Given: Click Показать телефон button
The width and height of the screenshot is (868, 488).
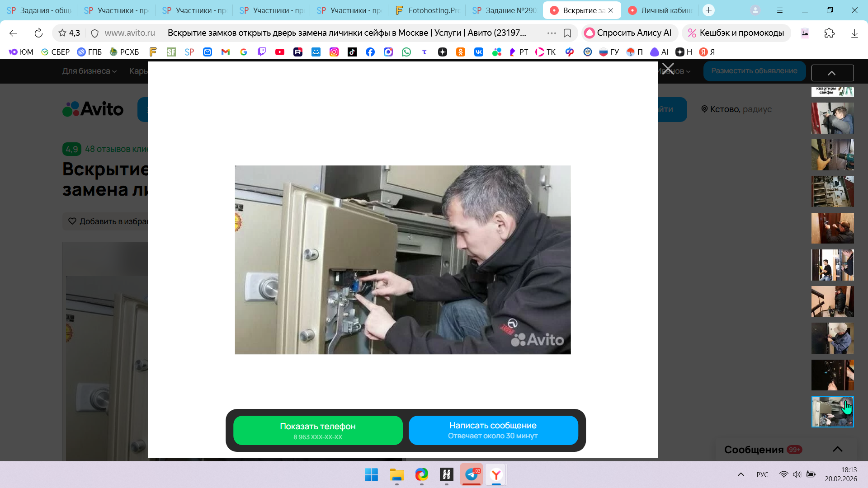Looking at the screenshot, I should [x=318, y=430].
